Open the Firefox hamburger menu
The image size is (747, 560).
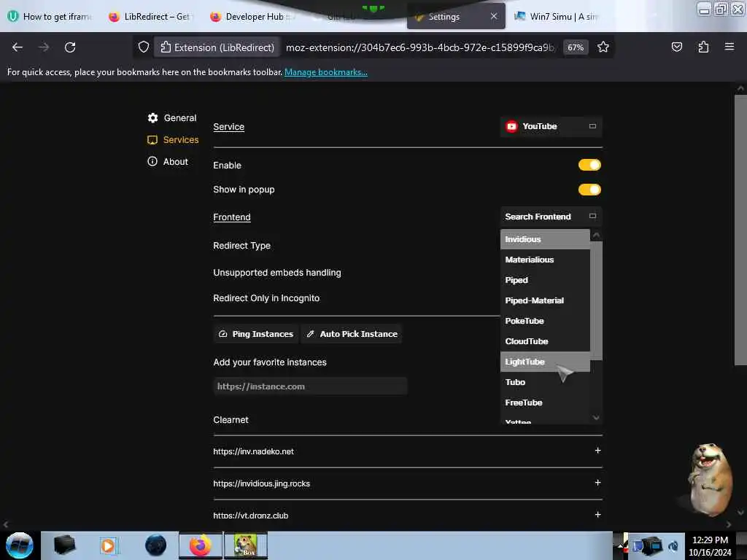click(729, 47)
